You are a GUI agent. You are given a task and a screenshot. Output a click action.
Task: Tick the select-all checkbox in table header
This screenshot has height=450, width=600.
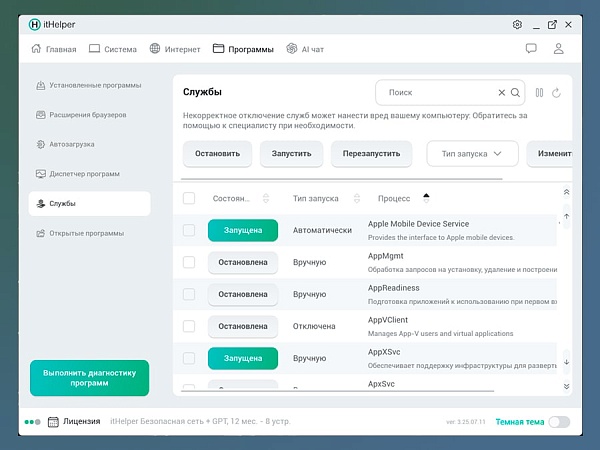pos(189,198)
